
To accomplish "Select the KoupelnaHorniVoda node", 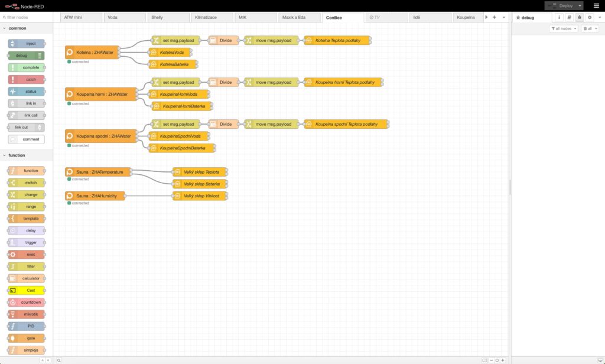I will coord(179,94).
